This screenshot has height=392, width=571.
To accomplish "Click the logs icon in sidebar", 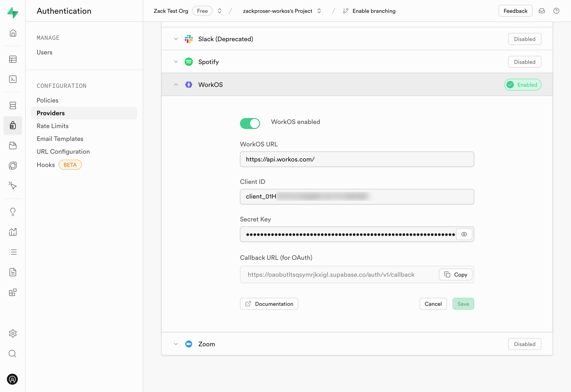I will [x=12, y=252].
